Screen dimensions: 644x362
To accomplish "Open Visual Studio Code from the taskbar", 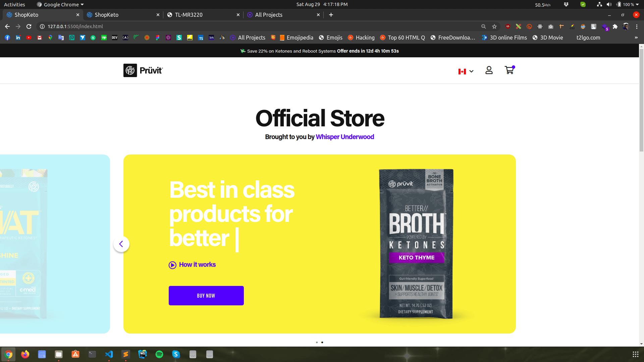I will click(109, 354).
